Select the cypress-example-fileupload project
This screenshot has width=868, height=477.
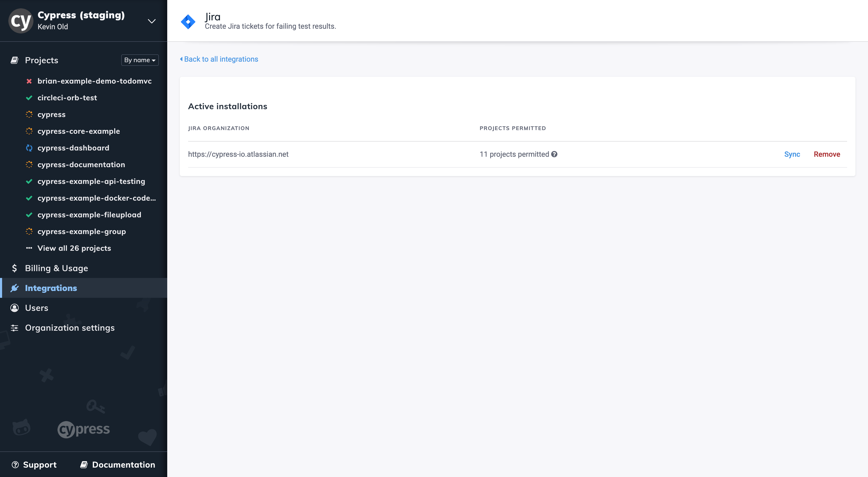89,214
